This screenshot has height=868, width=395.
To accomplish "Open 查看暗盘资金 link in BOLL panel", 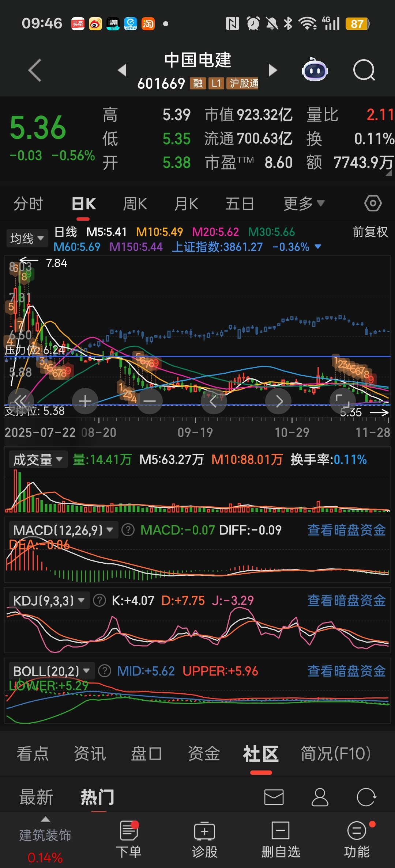I will (346, 671).
